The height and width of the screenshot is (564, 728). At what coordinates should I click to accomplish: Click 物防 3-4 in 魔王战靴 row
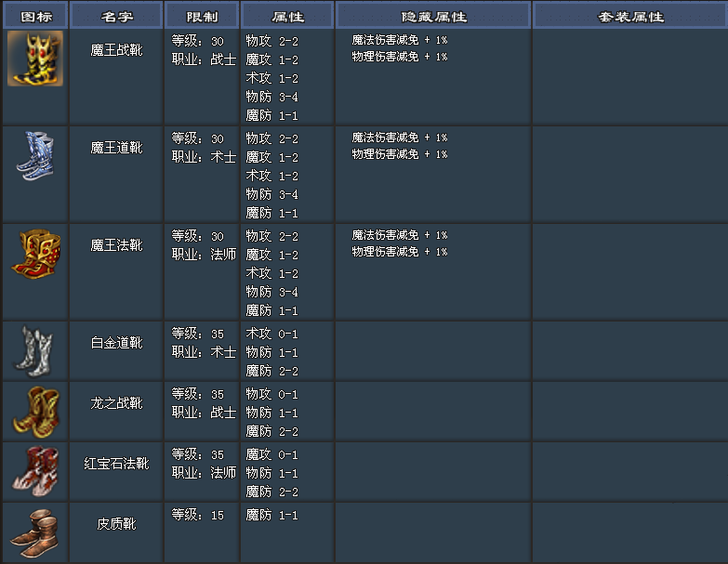(x=272, y=97)
